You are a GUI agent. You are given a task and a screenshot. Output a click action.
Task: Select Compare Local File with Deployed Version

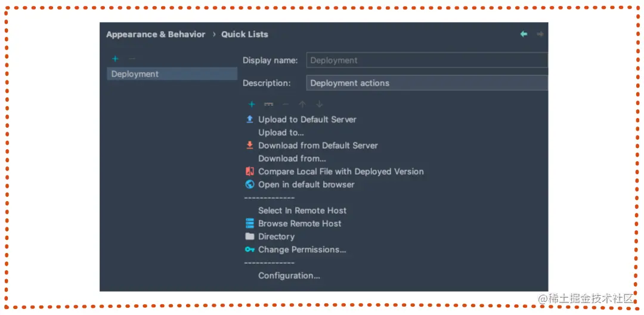[341, 172]
